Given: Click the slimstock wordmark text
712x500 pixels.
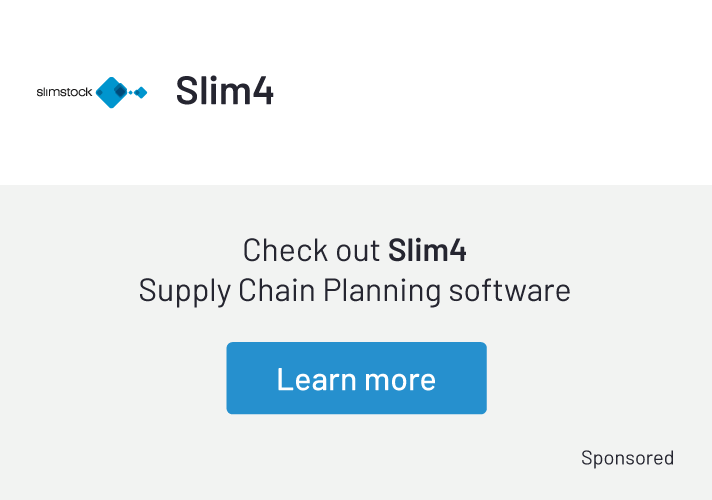Looking at the screenshot, I should click(x=64, y=92).
